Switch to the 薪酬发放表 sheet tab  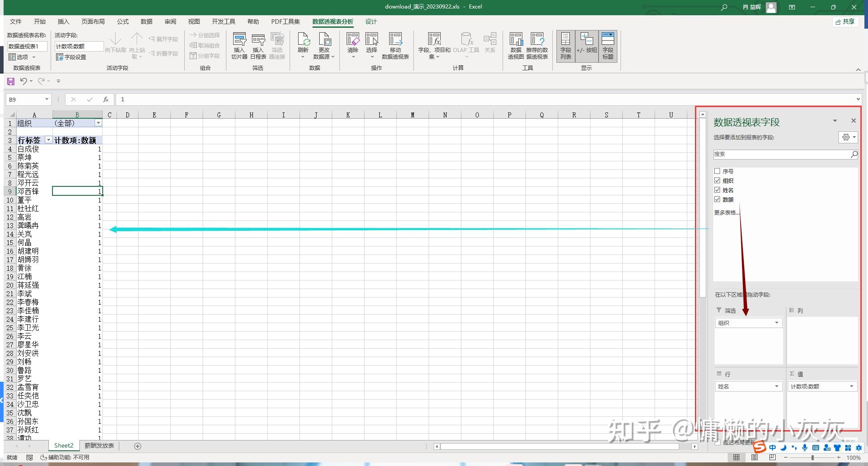coord(98,445)
